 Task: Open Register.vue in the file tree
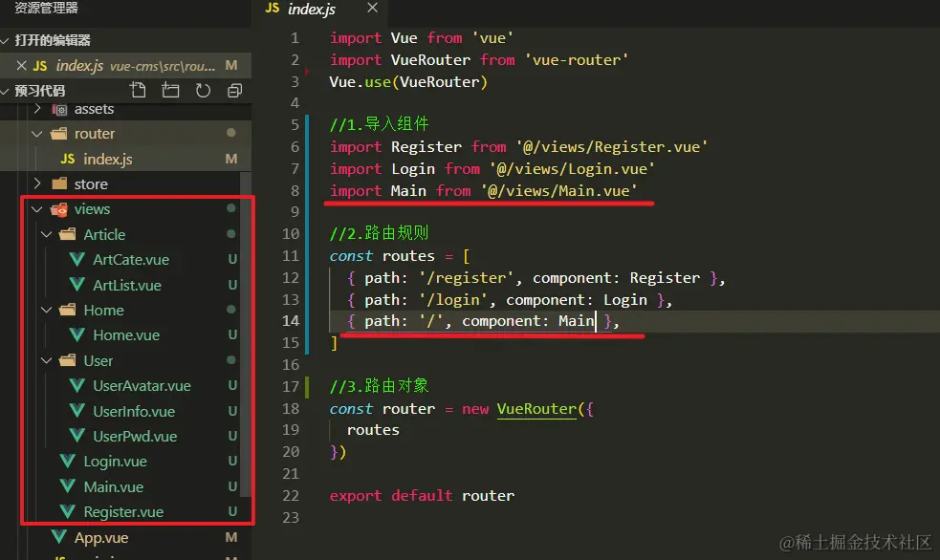tap(123, 512)
